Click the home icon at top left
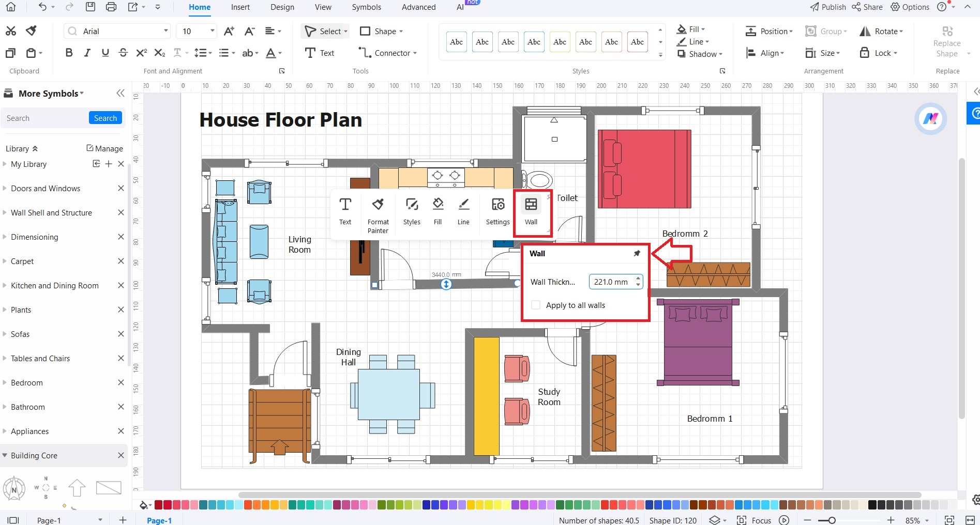The height and width of the screenshot is (525, 980). [10, 7]
